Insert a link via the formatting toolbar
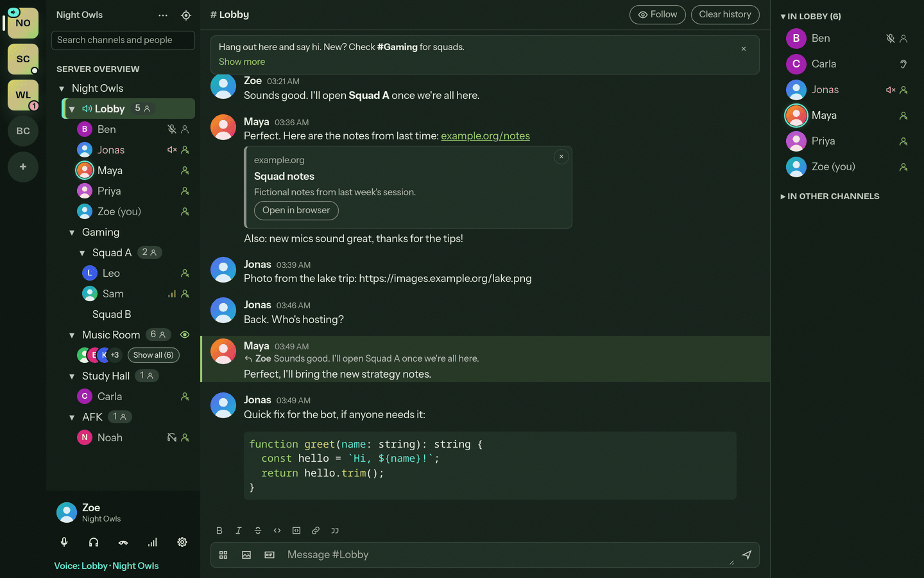This screenshot has width=924, height=578. click(316, 530)
